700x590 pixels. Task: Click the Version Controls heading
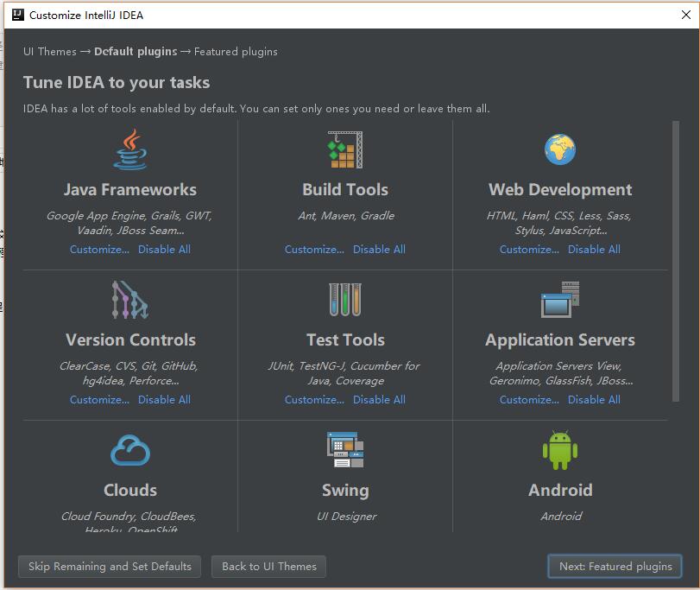[x=130, y=340]
